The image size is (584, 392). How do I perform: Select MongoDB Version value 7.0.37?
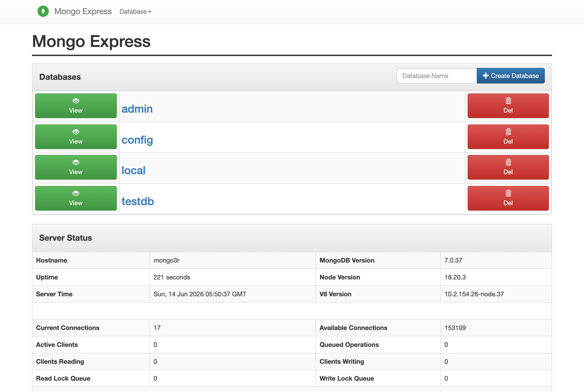[x=453, y=260]
